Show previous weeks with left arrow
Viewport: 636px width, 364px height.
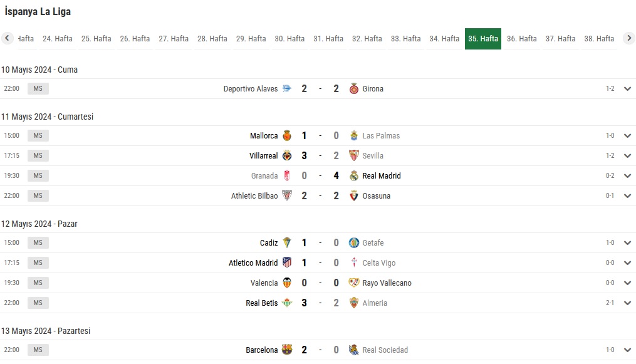(7, 38)
